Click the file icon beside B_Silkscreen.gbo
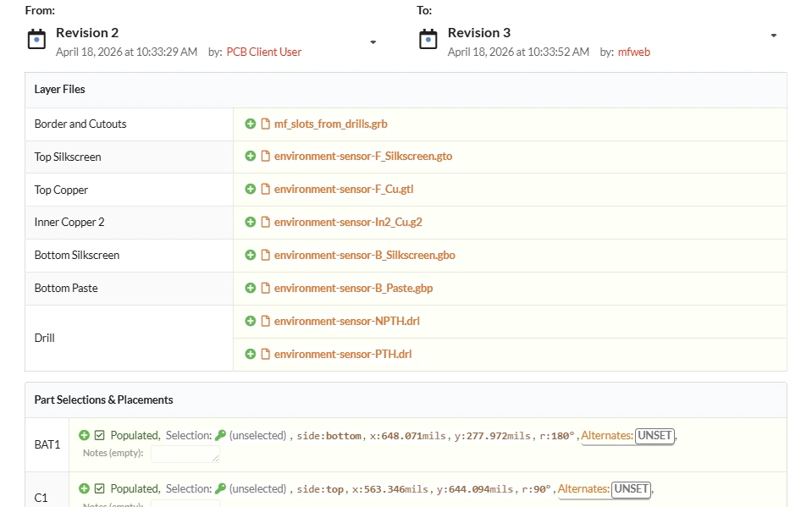 [x=265, y=255]
